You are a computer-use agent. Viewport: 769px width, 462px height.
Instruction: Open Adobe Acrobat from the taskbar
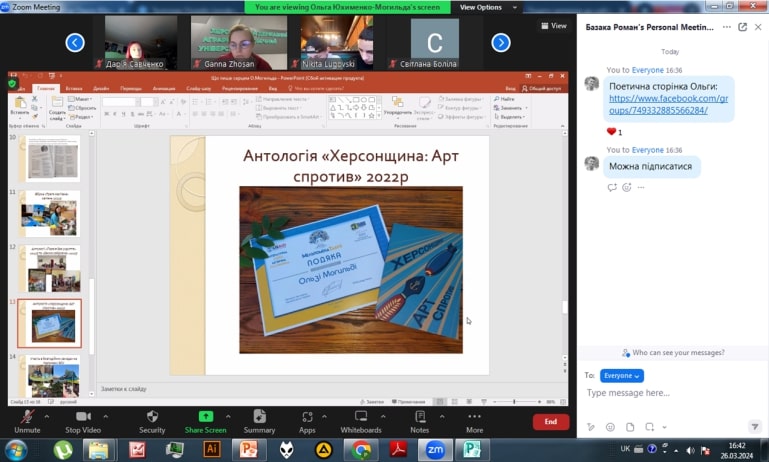(398, 450)
